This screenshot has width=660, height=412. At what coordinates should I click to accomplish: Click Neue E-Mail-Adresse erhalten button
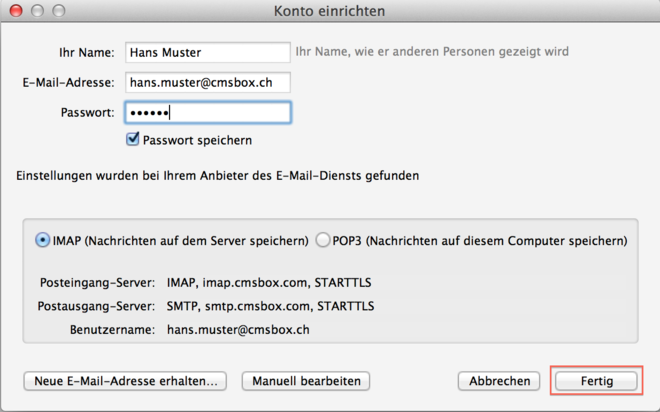click(x=125, y=381)
